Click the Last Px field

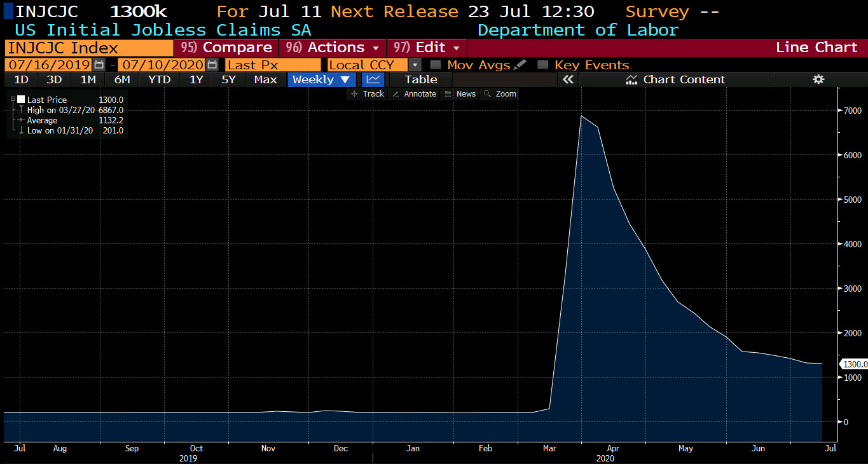click(273, 65)
